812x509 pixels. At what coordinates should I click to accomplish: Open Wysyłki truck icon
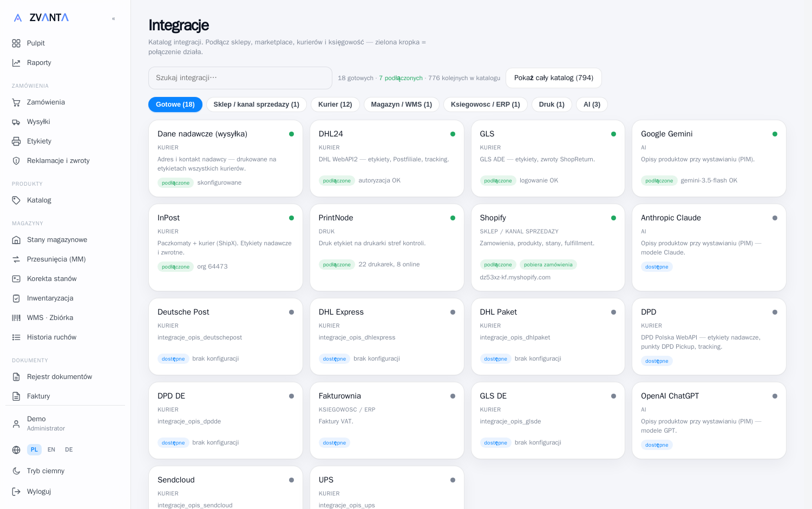(16, 122)
